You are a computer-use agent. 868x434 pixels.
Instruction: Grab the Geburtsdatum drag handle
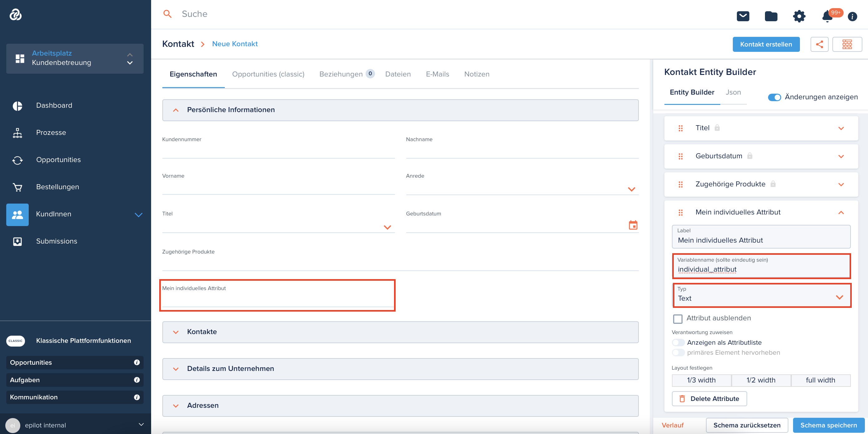tap(680, 156)
